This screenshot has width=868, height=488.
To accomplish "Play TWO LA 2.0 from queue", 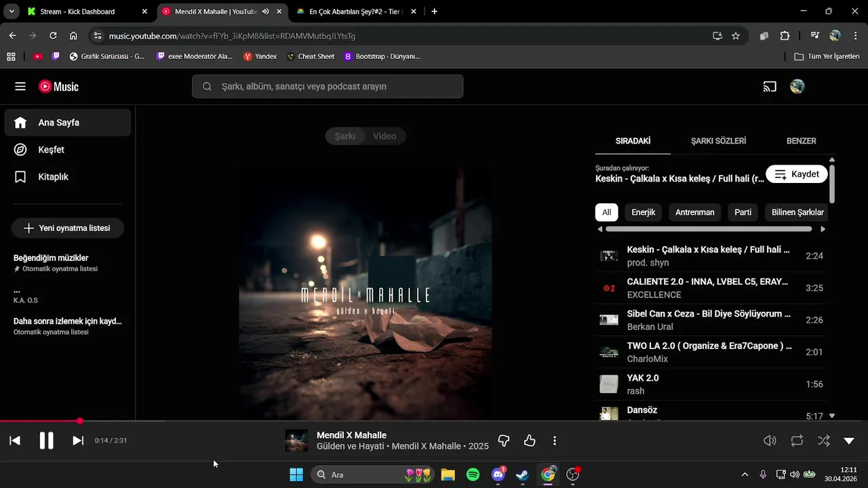I will tap(711, 352).
